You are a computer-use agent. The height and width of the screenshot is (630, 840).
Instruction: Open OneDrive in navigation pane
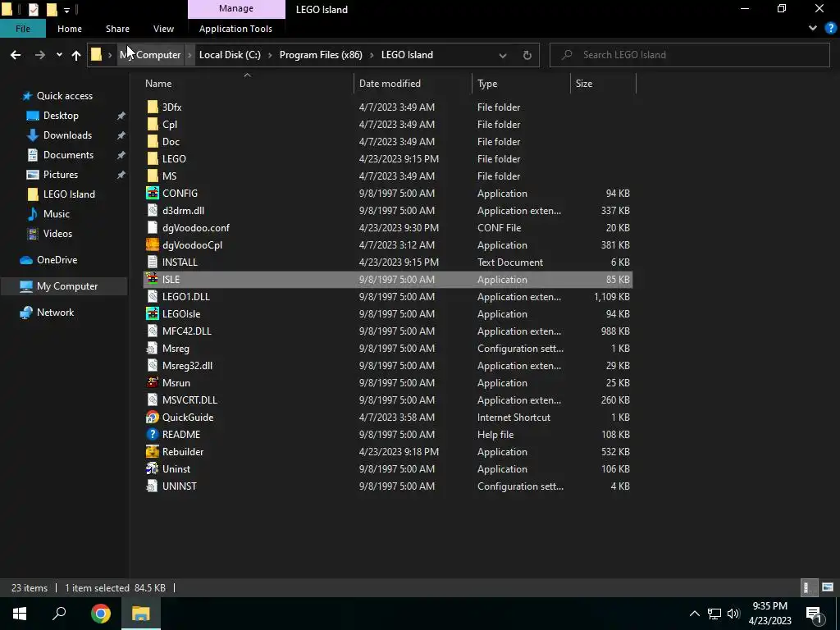tap(57, 260)
